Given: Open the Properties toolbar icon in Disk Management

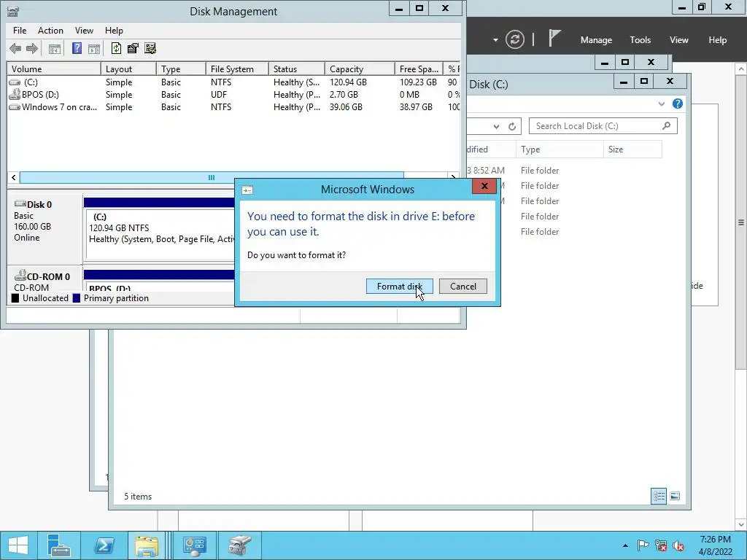Looking at the screenshot, I should click(x=133, y=48).
